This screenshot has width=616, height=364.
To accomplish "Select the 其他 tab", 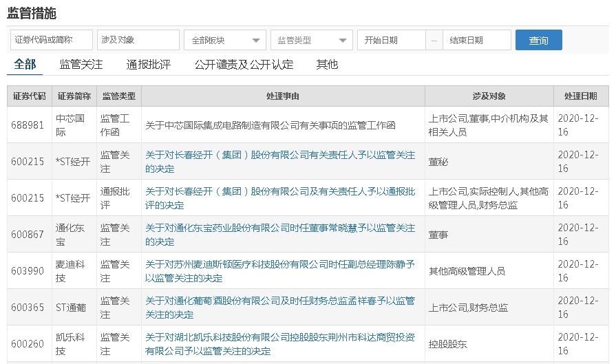I will click(327, 65).
